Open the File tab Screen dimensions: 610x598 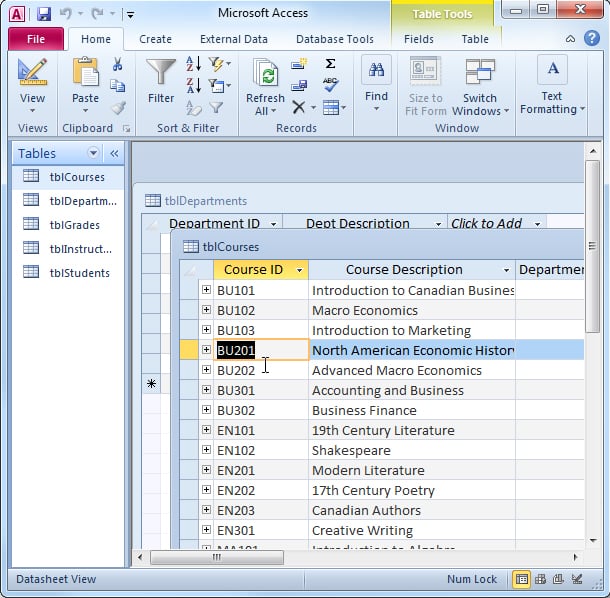[x=36, y=39]
